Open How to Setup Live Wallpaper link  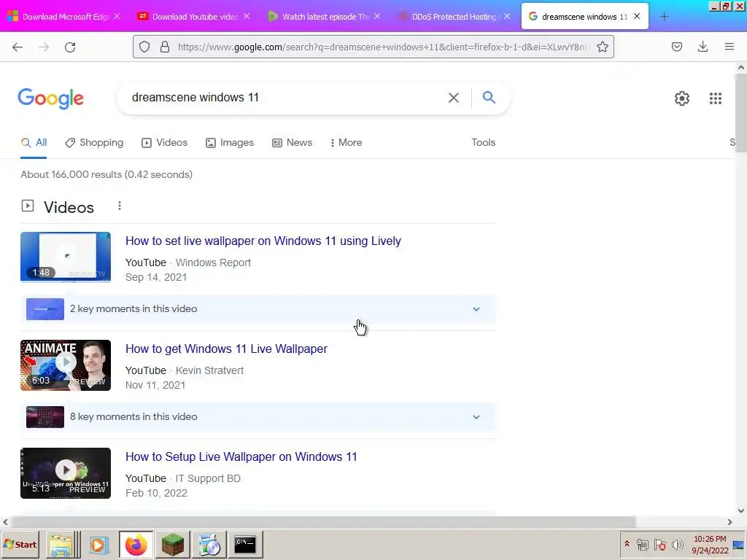[x=241, y=456]
